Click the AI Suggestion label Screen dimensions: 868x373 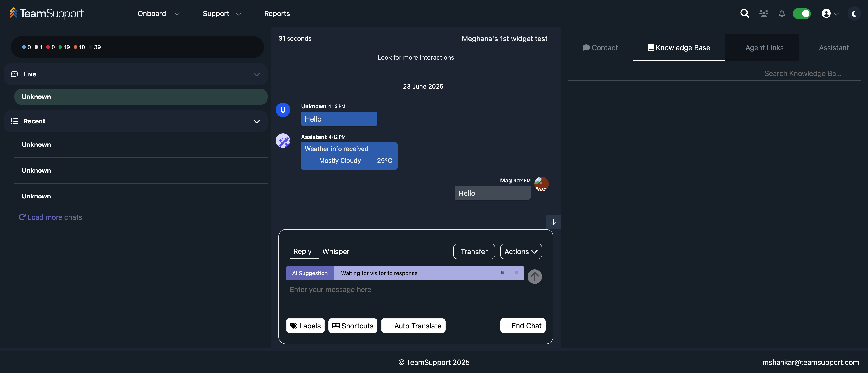[310, 273]
